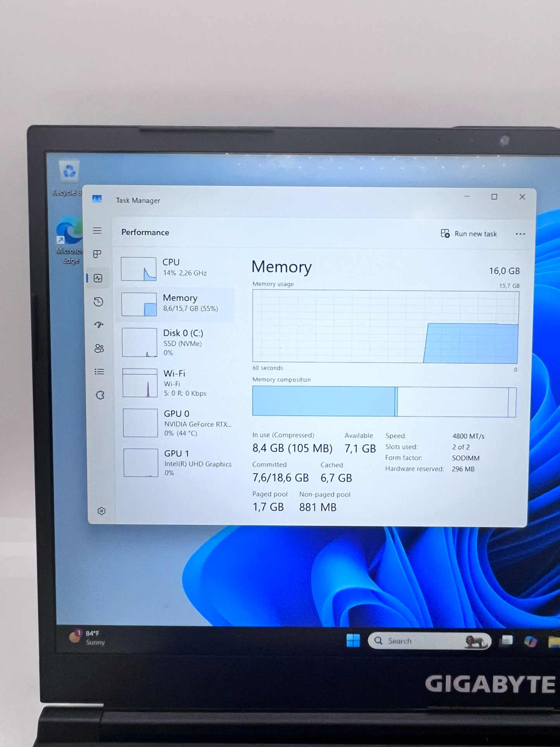This screenshot has height=747, width=560.
Task: Select the Performance page icon in sidebar
Action: (x=98, y=278)
